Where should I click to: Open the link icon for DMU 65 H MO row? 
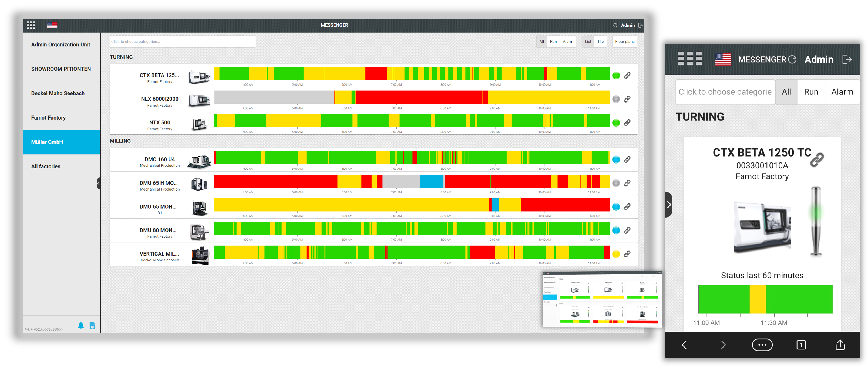[x=627, y=183]
